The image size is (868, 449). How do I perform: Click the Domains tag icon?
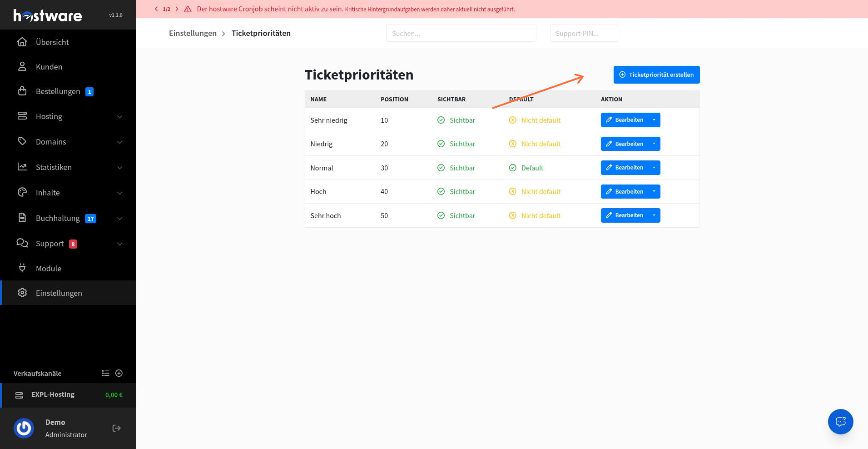click(x=22, y=141)
